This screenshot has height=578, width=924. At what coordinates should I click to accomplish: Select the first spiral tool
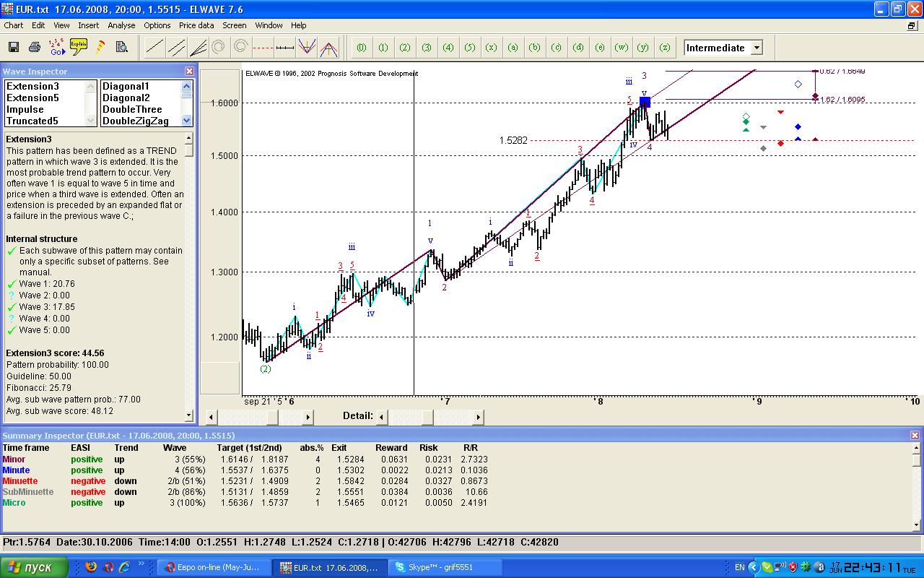pos(219,48)
